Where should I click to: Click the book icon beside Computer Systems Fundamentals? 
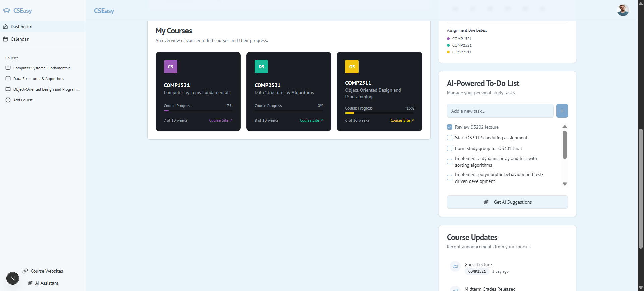tap(8, 68)
